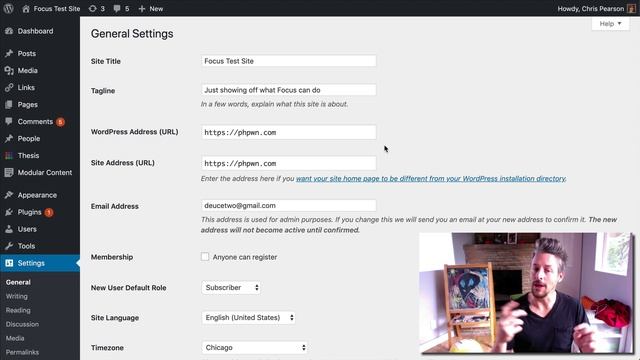Click the WordPress logo in admin bar

(9, 8)
